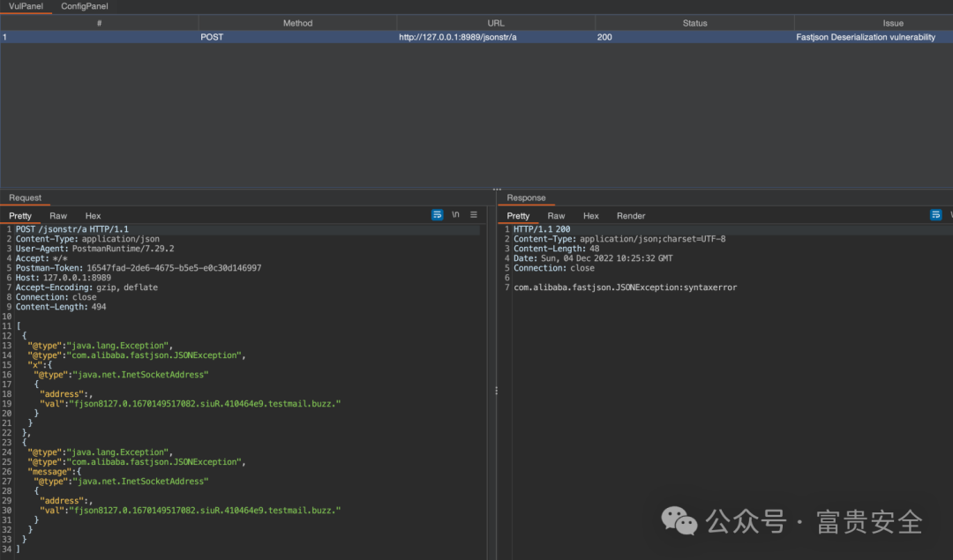Select the Request Pretty view tab
Viewport: 953px width, 560px height.
[x=20, y=215]
